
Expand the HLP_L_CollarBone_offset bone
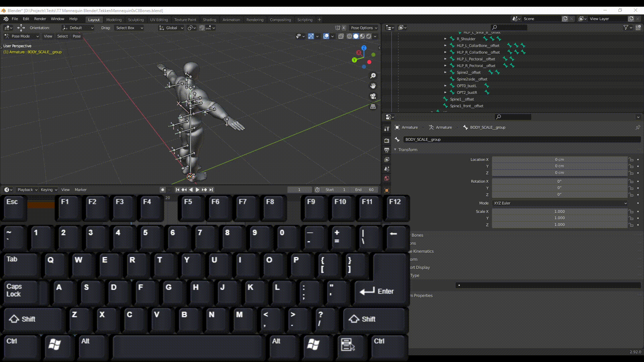tap(445, 46)
